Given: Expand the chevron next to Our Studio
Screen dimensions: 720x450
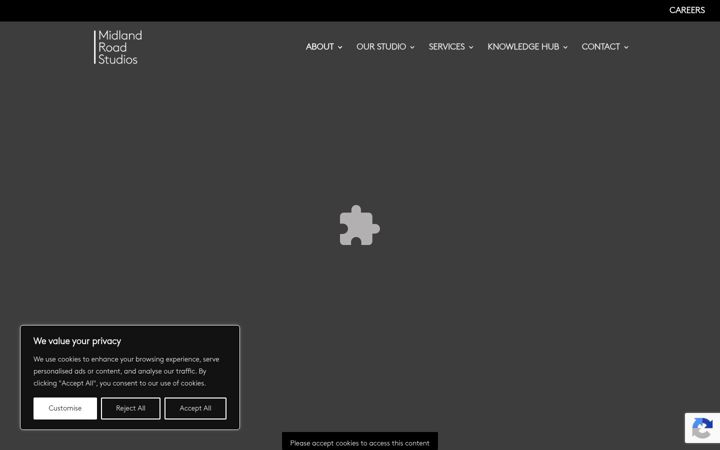Looking at the screenshot, I should point(412,47).
